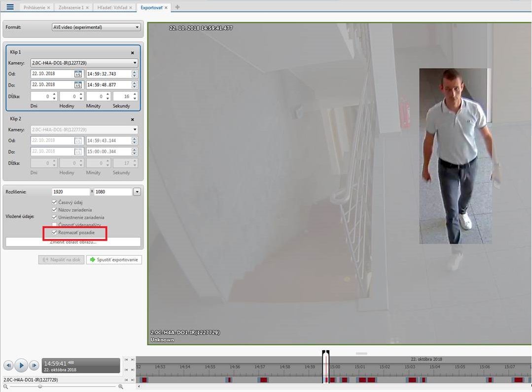
Task: Open calendar picker for Klip 1 Do date
Action: 78,85
